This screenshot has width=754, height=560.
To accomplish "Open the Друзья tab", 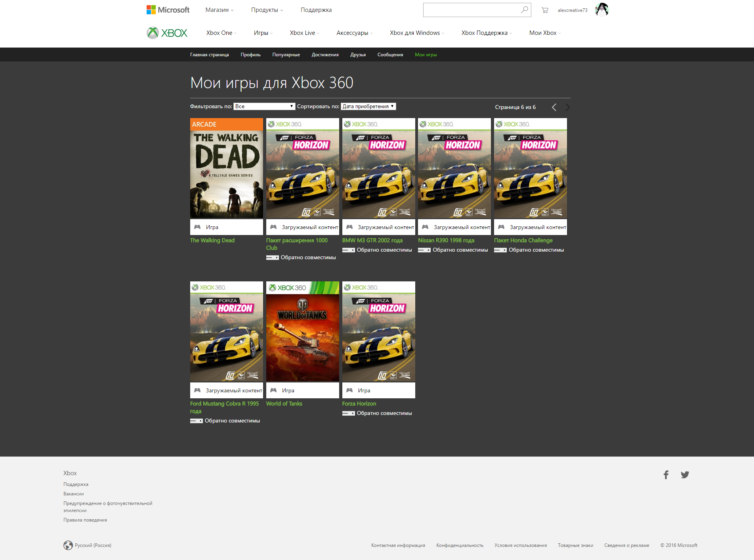I will point(358,55).
